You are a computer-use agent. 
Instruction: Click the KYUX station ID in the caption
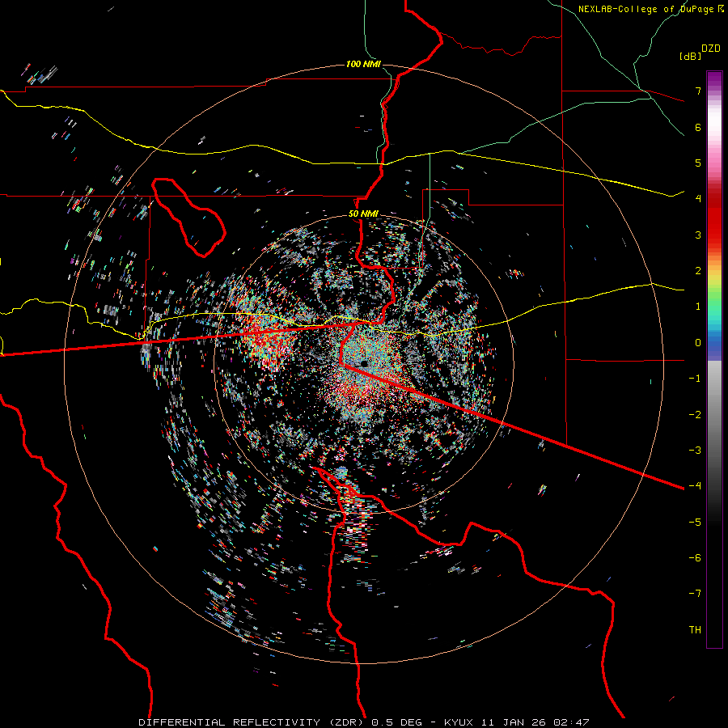coord(459,722)
